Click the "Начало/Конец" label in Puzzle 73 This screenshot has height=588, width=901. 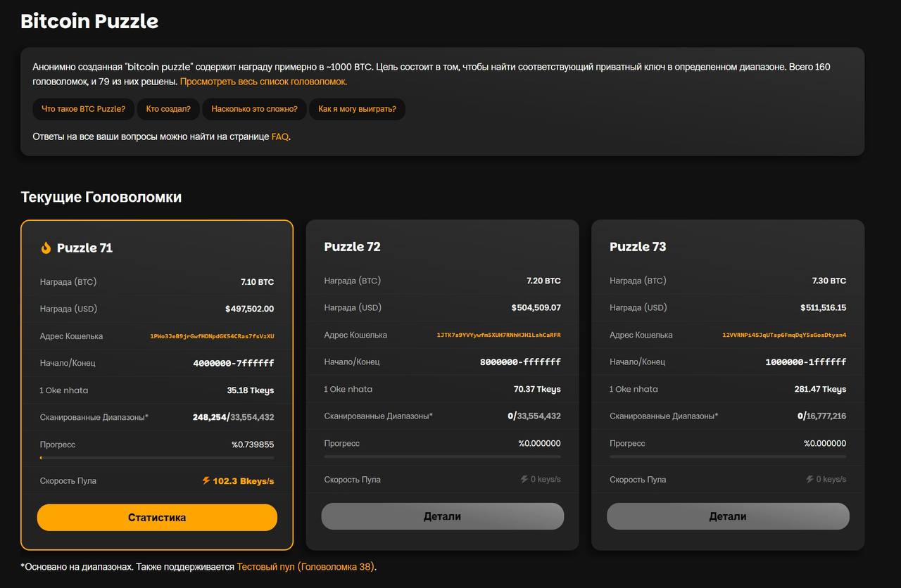point(638,362)
